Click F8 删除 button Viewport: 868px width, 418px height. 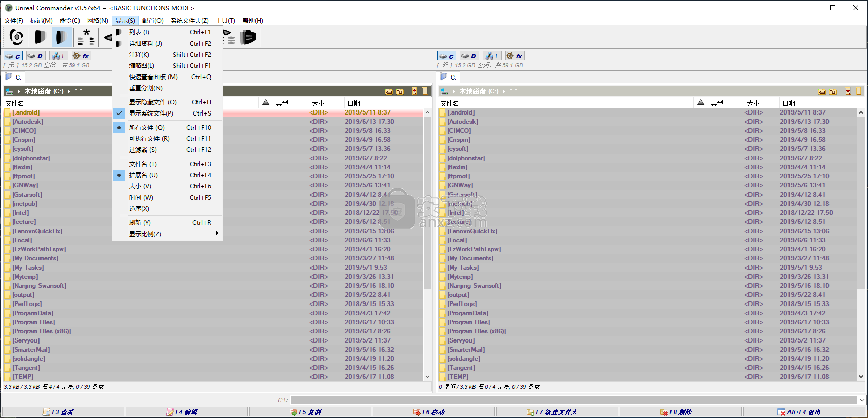point(681,412)
